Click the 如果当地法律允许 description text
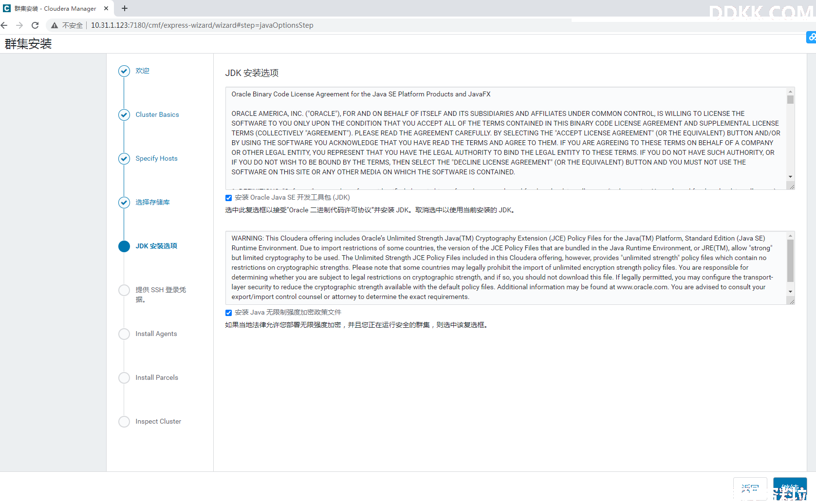 coord(357,325)
